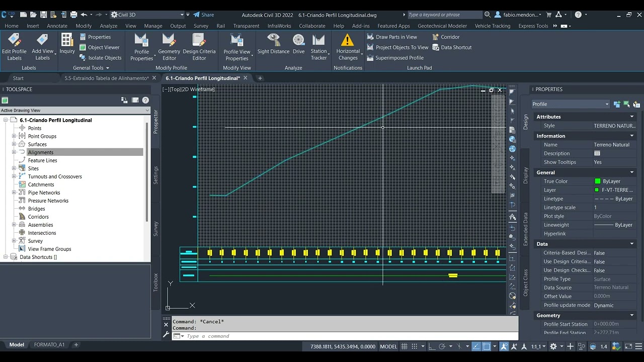Click Project Objects To View

click(397, 47)
